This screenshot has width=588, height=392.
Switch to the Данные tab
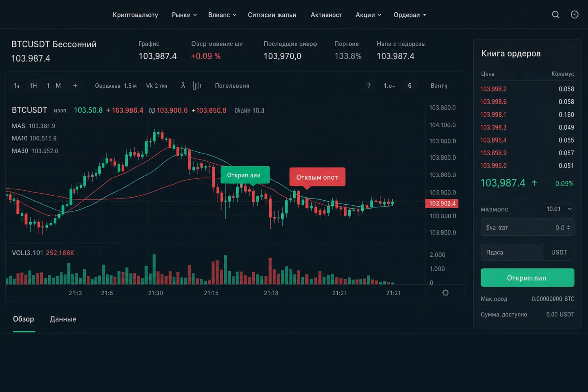[x=63, y=319]
